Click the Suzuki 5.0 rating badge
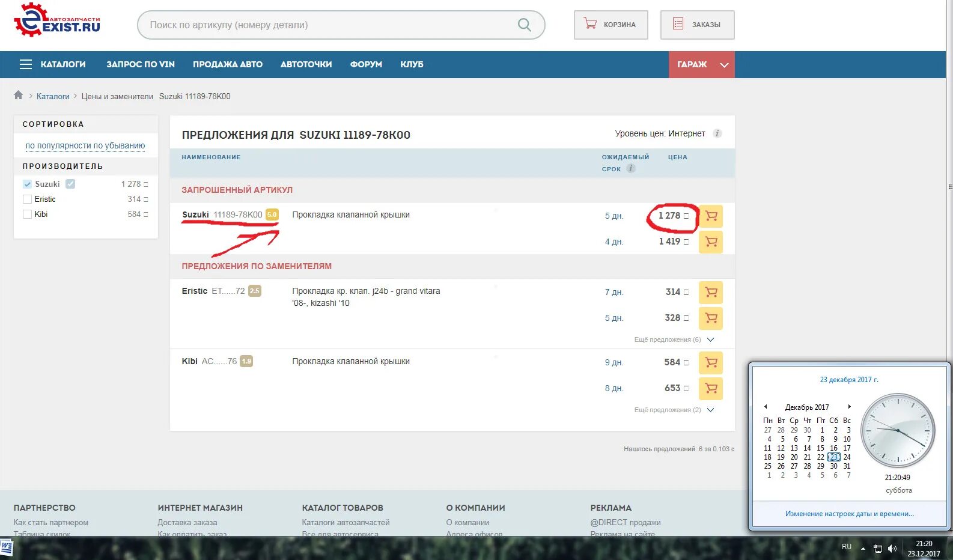 click(x=272, y=215)
